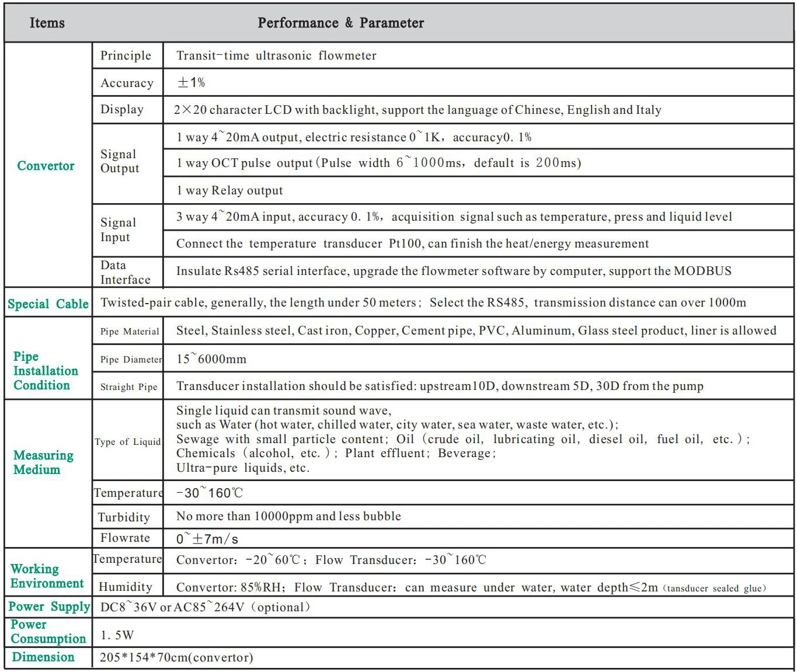Click the 'Pipe Diameter' label
This screenshot has height=672, width=797.
click(131, 359)
